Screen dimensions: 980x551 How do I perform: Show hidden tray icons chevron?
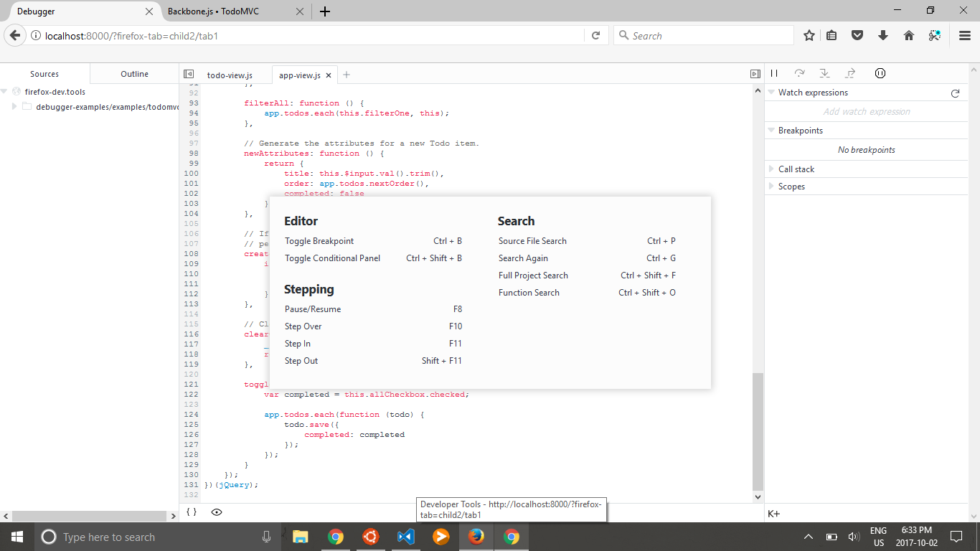point(809,537)
